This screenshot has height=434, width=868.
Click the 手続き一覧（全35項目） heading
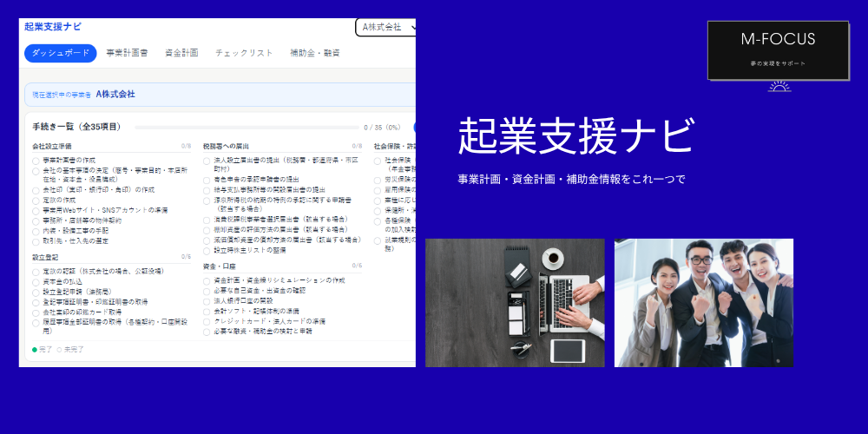(x=76, y=128)
